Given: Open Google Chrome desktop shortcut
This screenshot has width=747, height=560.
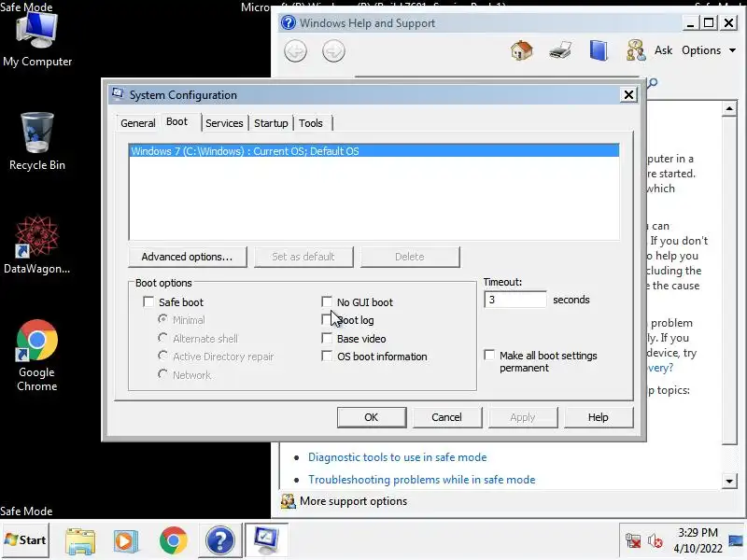Looking at the screenshot, I should (37, 356).
